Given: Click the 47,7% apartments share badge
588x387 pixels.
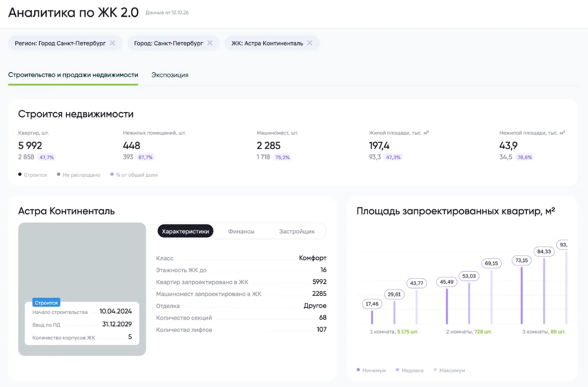Looking at the screenshot, I should 47,157.
